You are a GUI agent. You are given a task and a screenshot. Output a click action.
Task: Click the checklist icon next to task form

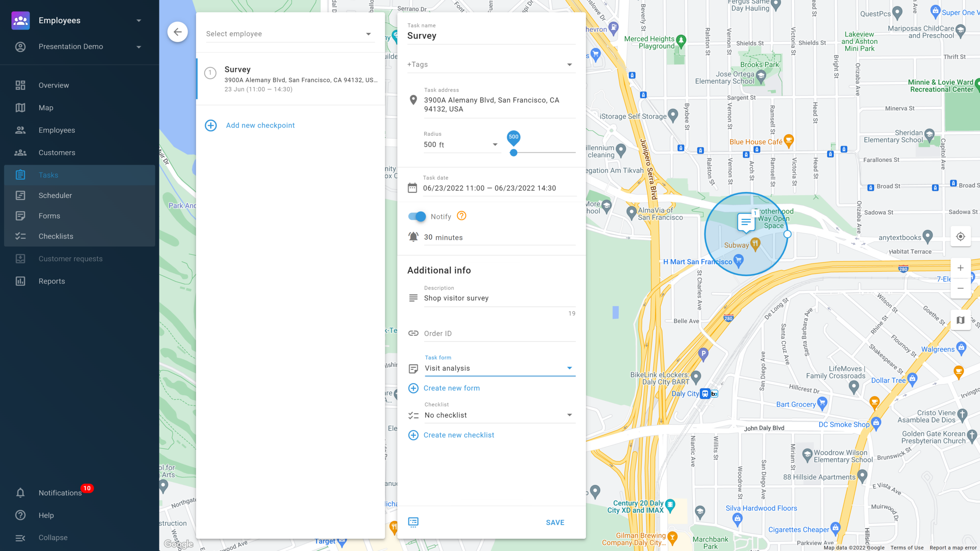tap(413, 368)
